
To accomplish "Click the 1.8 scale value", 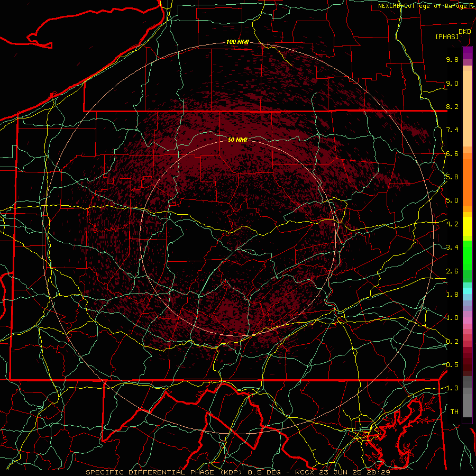I will tap(452, 295).
